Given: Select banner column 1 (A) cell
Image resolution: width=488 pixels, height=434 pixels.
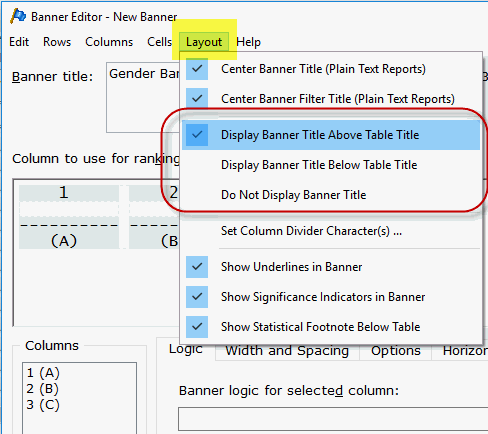Looking at the screenshot, I should tap(69, 217).
